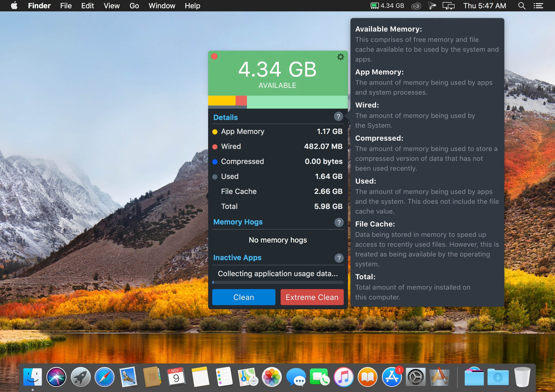The height and width of the screenshot is (392, 555).
Task: Click the colored memory usage bar below 4.34 GB
Action: click(x=277, y=101)
